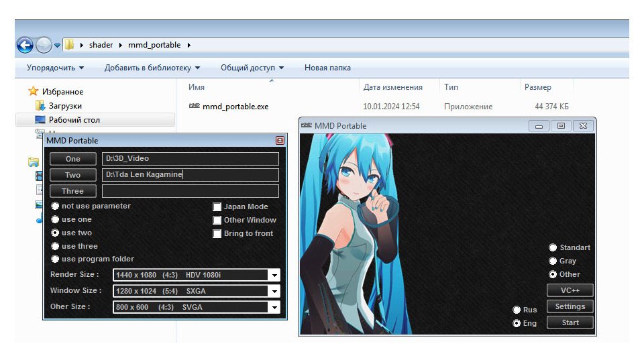Viewport: 644px width, 362px height.
Task: Select the mmd_portable.exe file name
Action: point(235,107)
